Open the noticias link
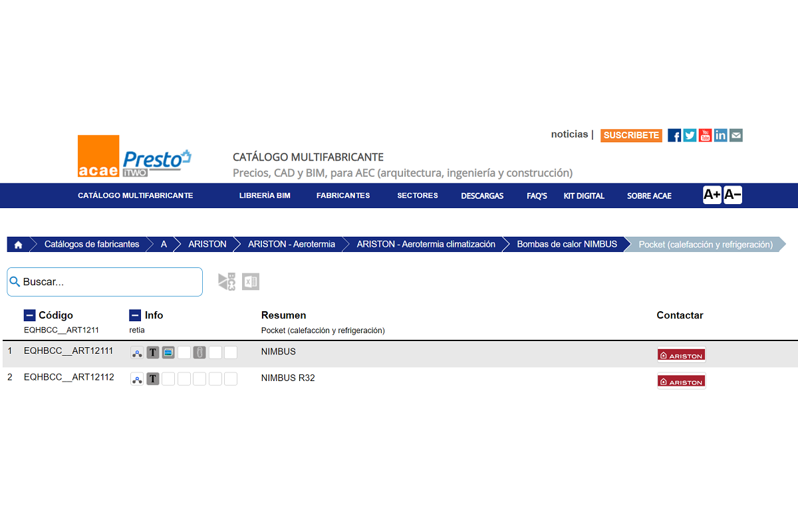The image size is (798, 532). click(x=569, y=134)
